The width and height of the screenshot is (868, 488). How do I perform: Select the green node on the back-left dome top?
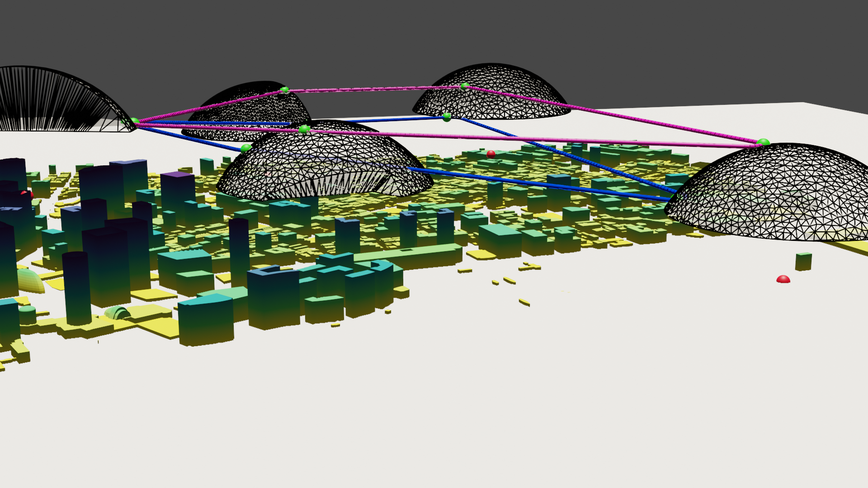284,89
